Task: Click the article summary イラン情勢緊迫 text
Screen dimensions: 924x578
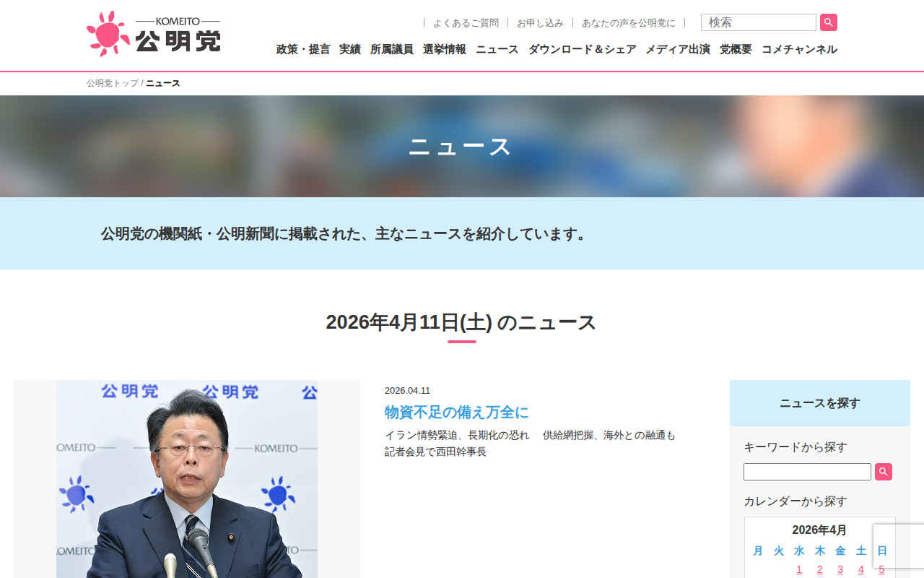Action: click(531, 444)
